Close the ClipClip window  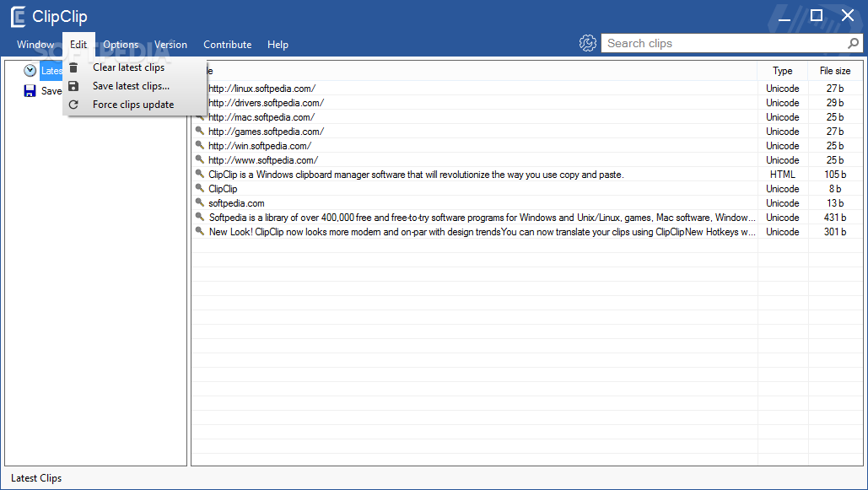pyautogui.click(x=848, y=15)
